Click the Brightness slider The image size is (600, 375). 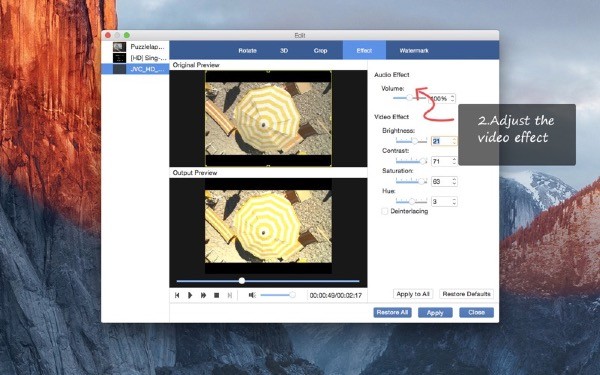click(x=411, y=141)
